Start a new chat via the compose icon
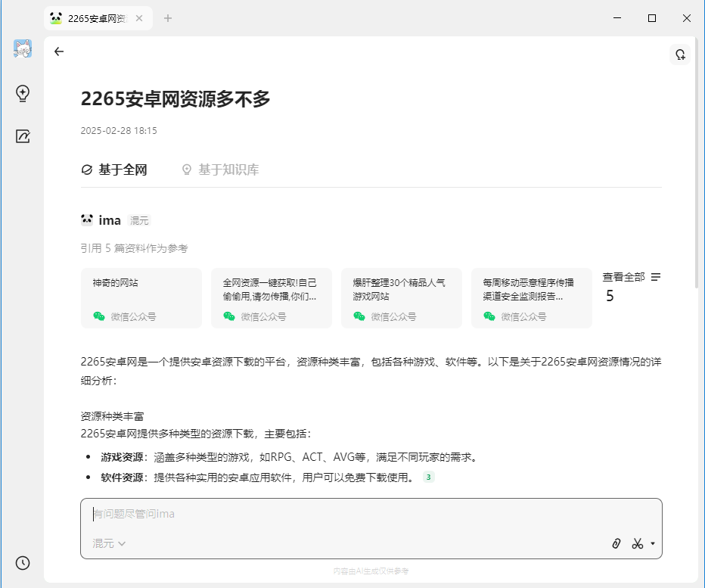705x588 pixels. pos(22,136)
